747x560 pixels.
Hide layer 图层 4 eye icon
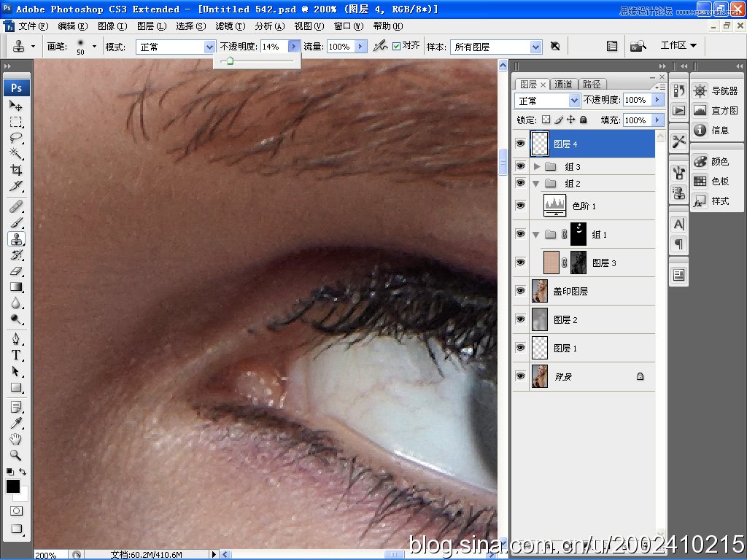click(520, 144)
